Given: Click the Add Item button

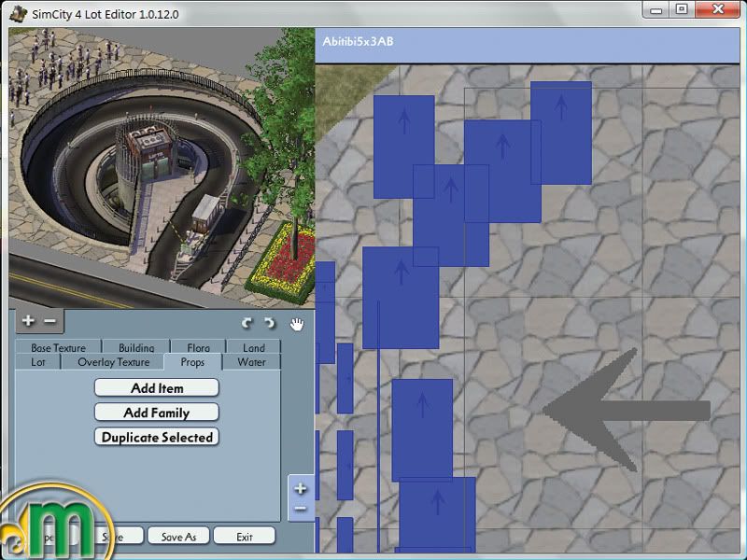Looking at the screenshot, I should click(157, 388).
